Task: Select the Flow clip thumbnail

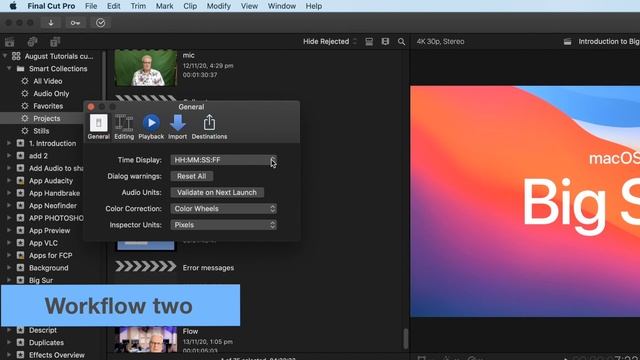Action: (x=146, y=339)
